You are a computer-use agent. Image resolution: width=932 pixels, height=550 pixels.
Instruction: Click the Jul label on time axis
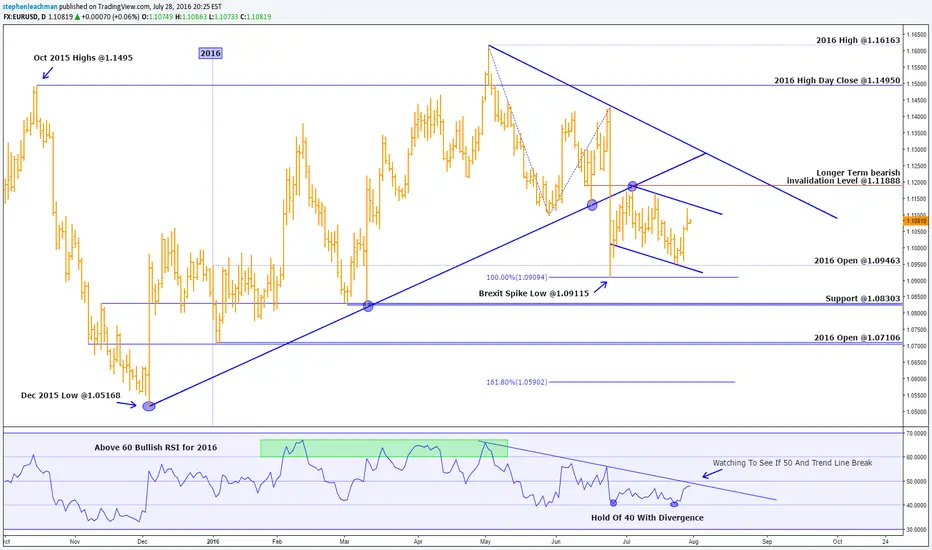[x=626, y=542]
